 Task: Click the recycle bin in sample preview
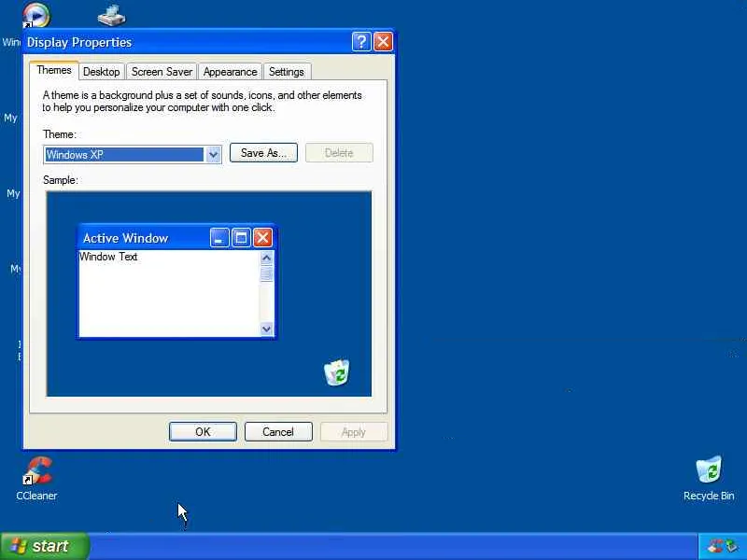336,372
